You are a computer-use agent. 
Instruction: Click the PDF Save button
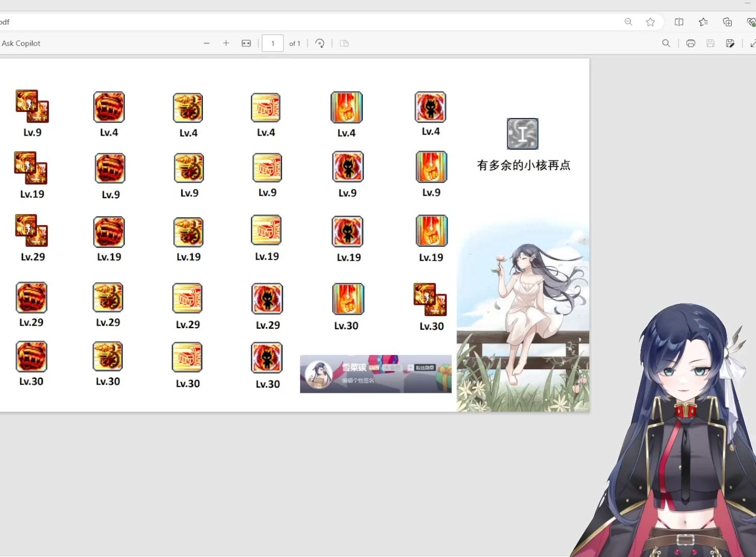(x=710, y=43)
